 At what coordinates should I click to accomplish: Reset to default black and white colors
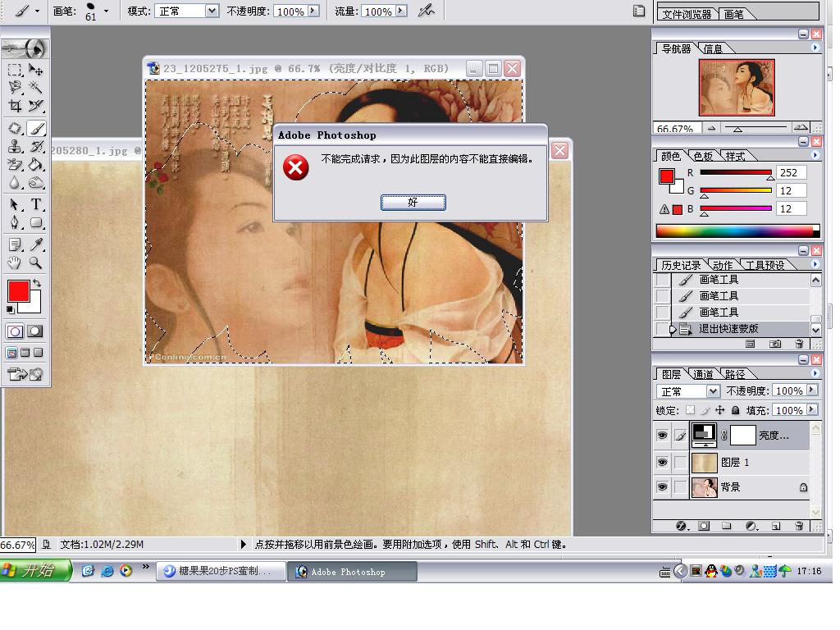click(10, 309)
